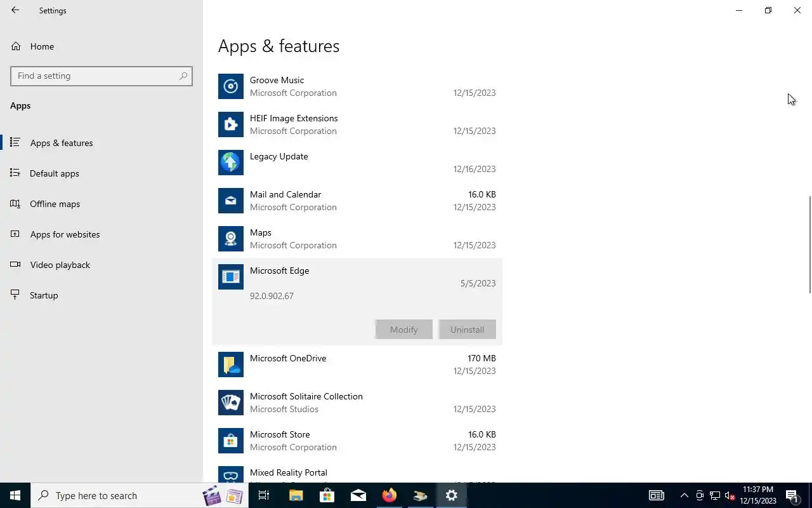
Task: Click the Legacy Update globe icon
Action: [231, 163]
